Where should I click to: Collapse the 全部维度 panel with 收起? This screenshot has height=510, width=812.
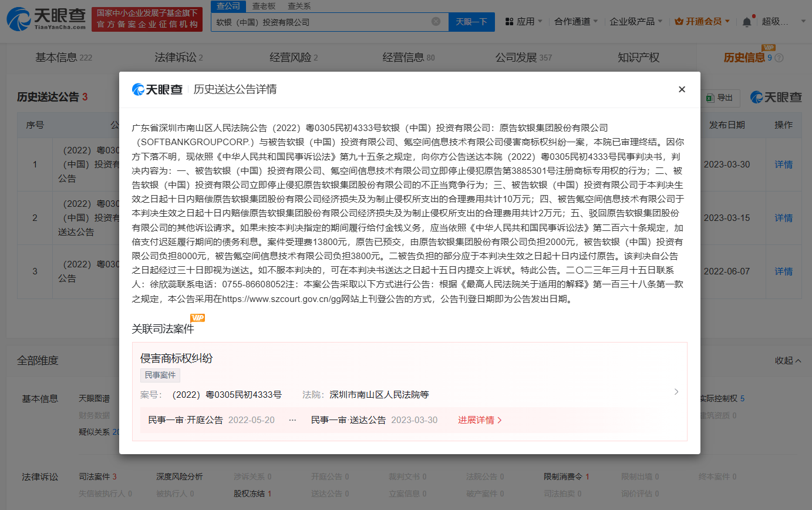click(788, 360)
